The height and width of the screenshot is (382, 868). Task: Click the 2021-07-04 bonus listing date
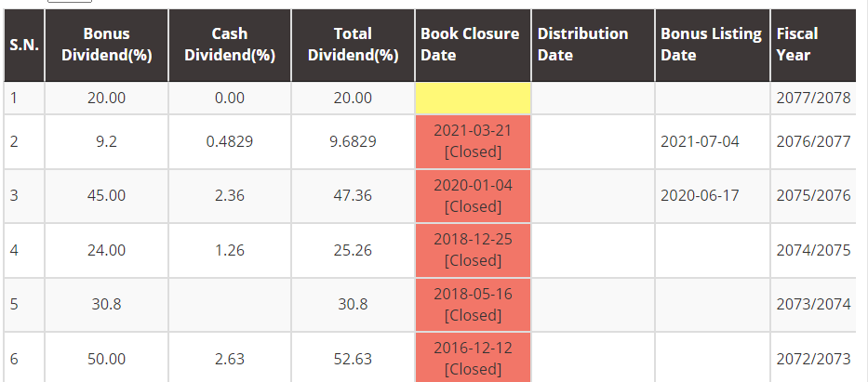tap(700, 141)
